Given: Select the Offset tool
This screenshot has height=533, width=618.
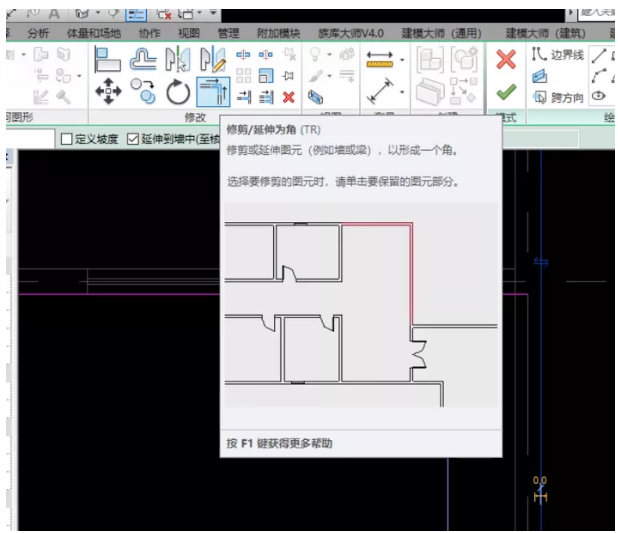Looking at the screenshot, I should (142, 59).
